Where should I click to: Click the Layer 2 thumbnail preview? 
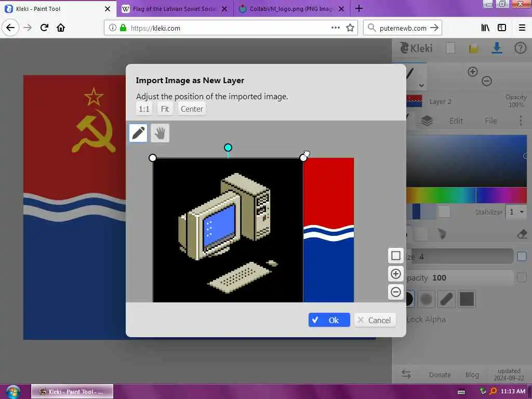tap(414, 101)
